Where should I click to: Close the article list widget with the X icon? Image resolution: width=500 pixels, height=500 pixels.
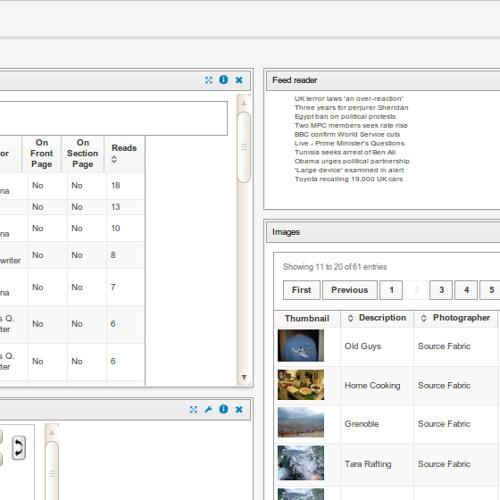pos(239,80)
